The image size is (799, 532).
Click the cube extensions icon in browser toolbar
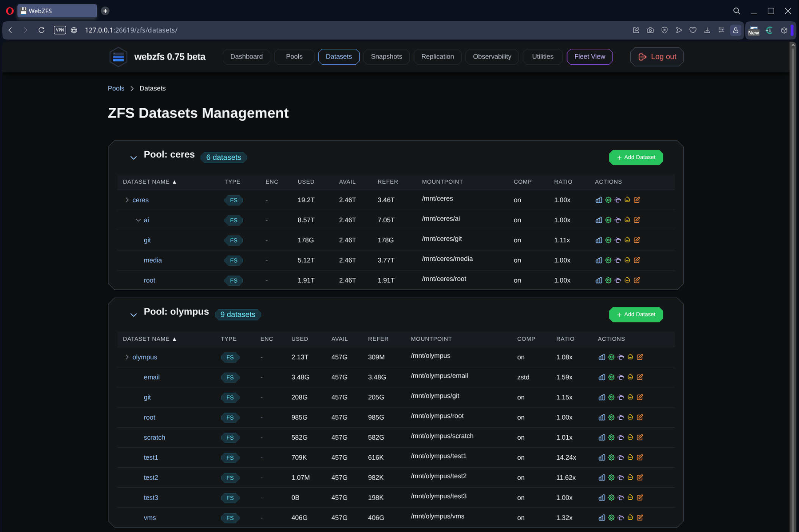click(784, 30)
